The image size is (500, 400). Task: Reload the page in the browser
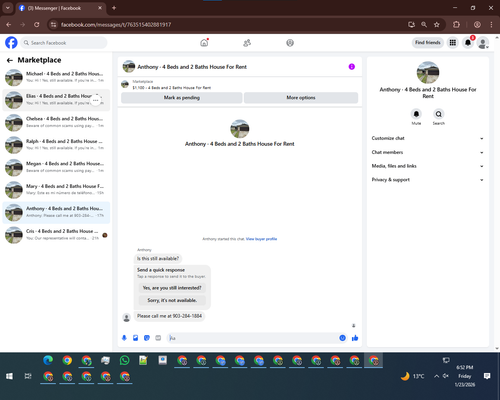[x=37, y=25]
